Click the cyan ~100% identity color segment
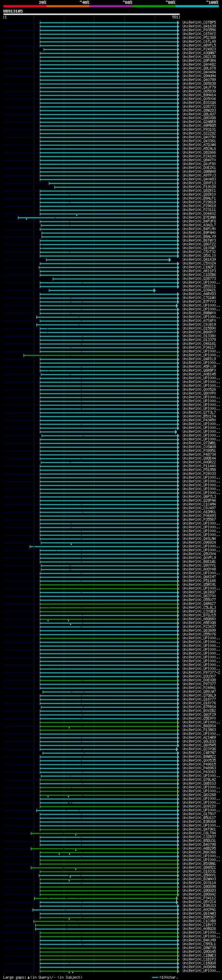The image size is (222, 980). pyautogui.click(x=197, y=7)
